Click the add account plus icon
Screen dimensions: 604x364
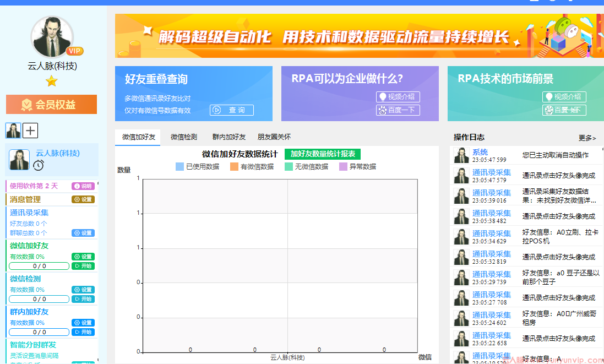pyautogui.click(x=30, y=131)
